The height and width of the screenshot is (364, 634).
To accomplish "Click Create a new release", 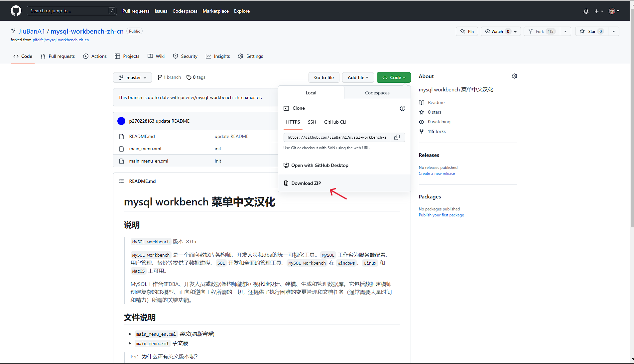I will pyautogui.click(x=437, y=174).
